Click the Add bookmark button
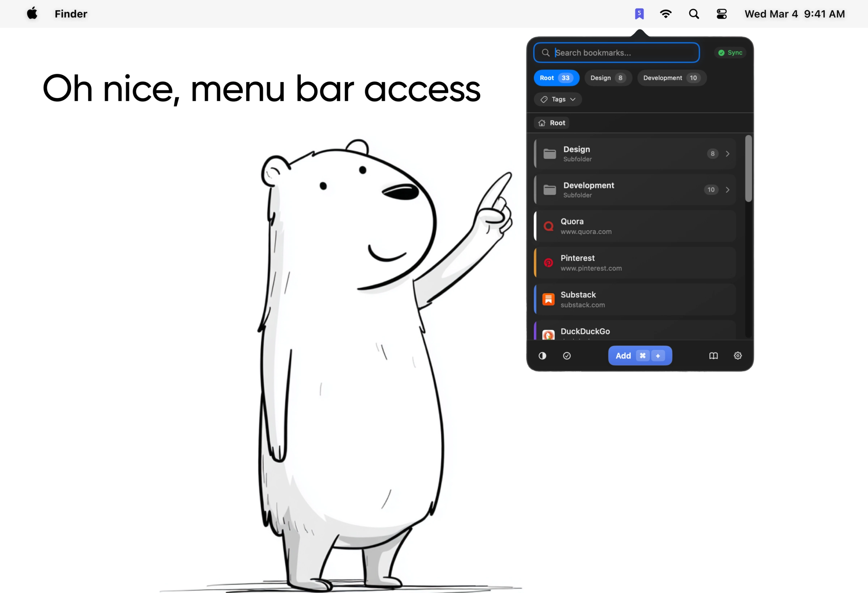This screenshot has width=868, height=593. point(640,355)
